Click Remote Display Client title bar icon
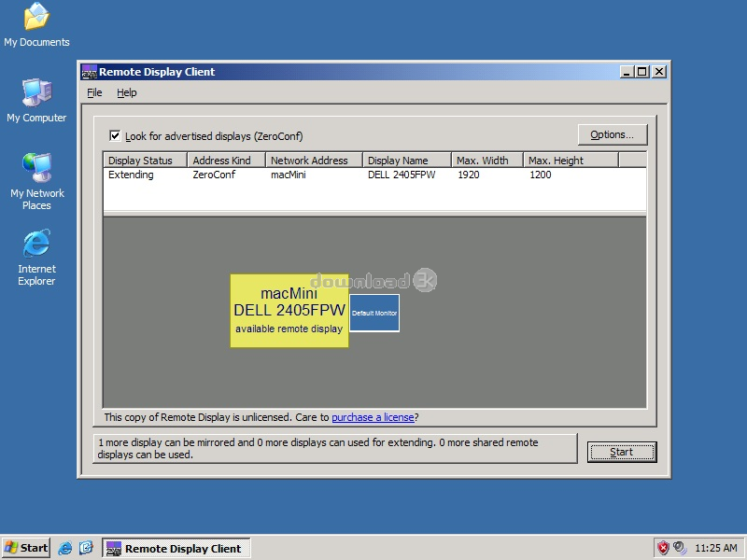747x560 pixels. click(89, 72)
